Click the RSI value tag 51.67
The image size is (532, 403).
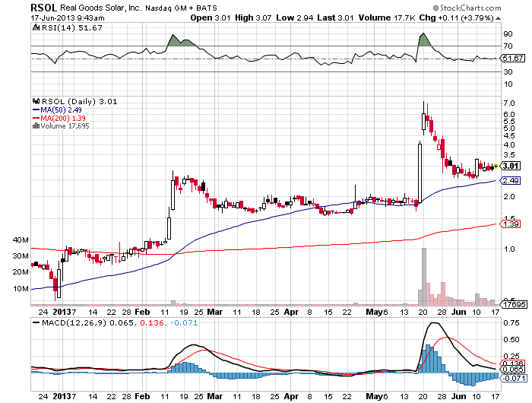513,59
